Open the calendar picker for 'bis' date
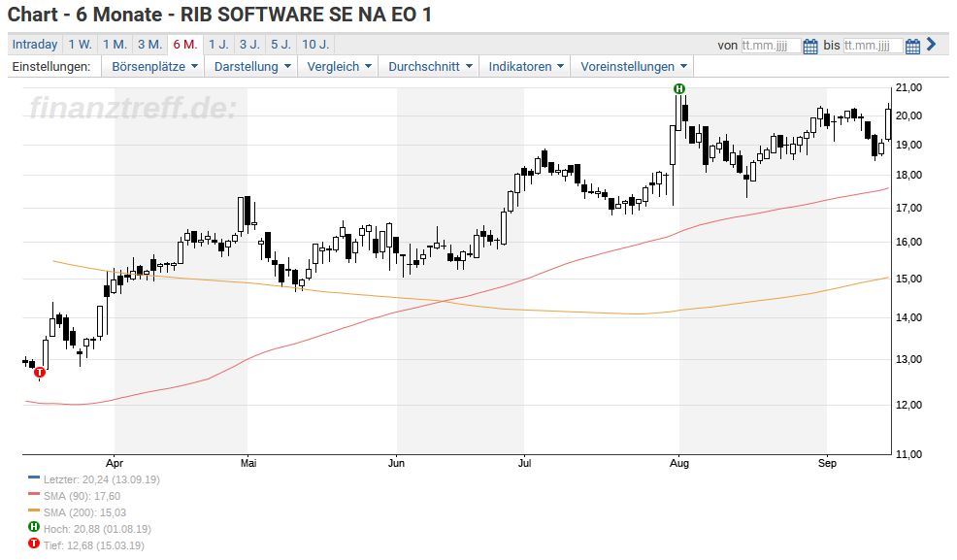The height and width of the screenshot is (560, 957). click(912, 47)
